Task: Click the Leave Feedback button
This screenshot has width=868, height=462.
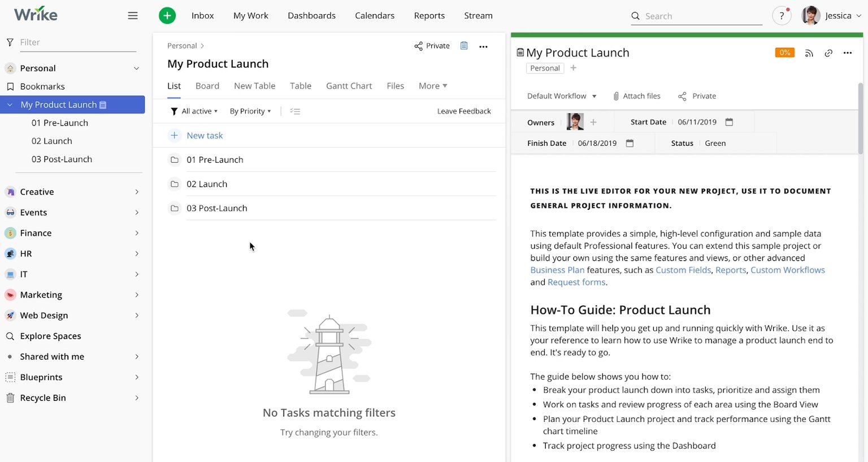Action: [x=464, y=111]
